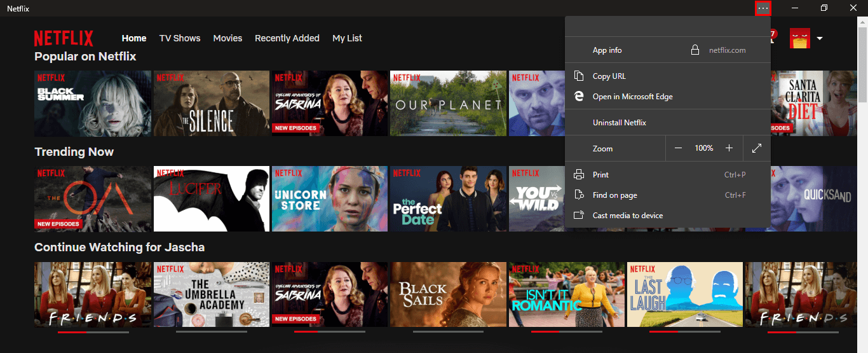Screen dimensions: 868x353
Task: Open The Perfect Date thumbnail
Action: [x=448, y=199]
